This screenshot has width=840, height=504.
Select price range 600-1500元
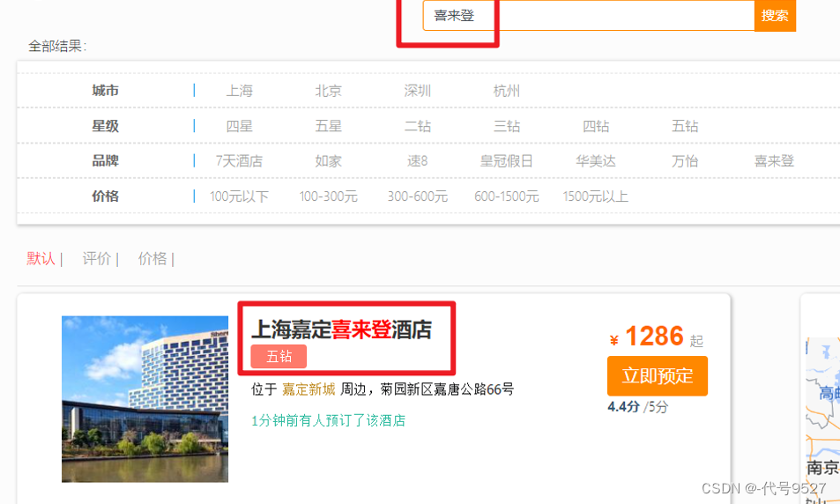(x=506, y=196)
